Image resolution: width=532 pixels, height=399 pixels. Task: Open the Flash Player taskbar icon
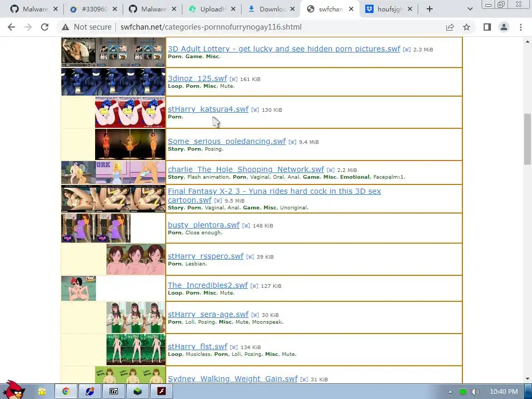click(162, 392)
